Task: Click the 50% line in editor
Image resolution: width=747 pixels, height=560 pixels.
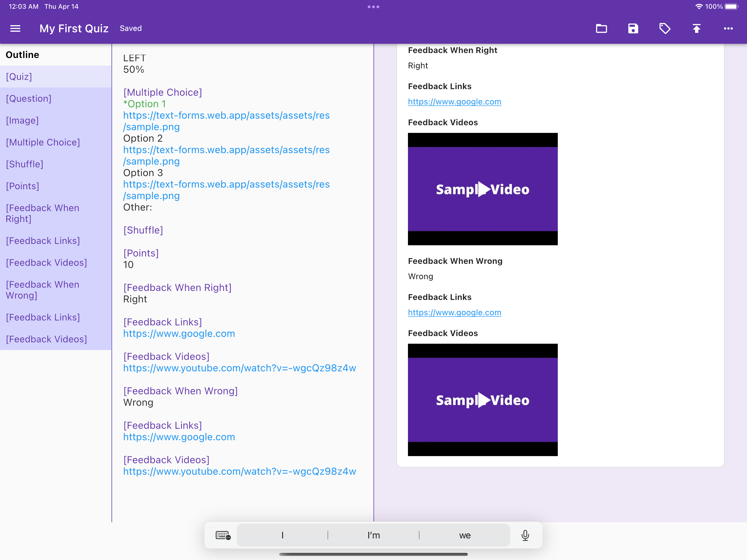Action: point(133,69)
